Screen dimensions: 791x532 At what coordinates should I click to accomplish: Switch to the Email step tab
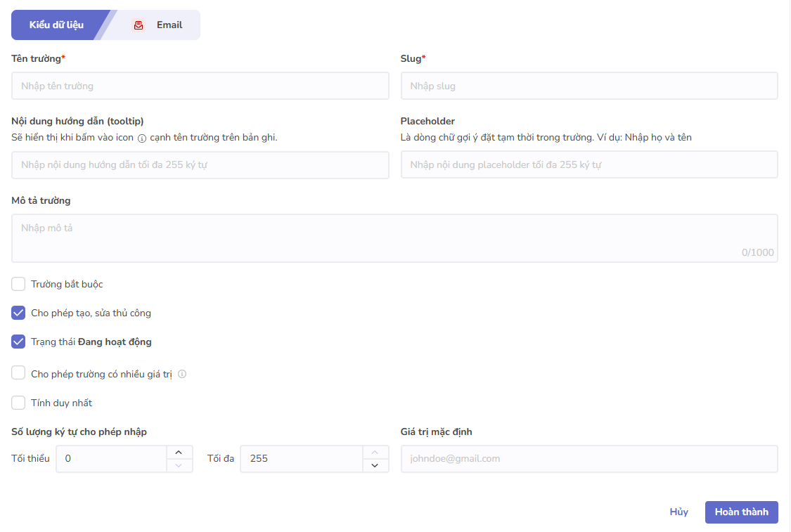[169, 25]
